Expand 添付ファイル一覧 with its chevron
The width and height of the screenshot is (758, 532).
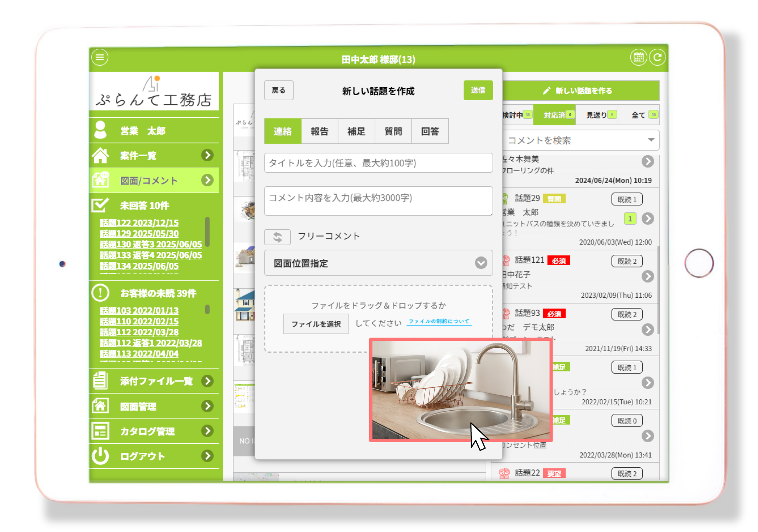207,380
